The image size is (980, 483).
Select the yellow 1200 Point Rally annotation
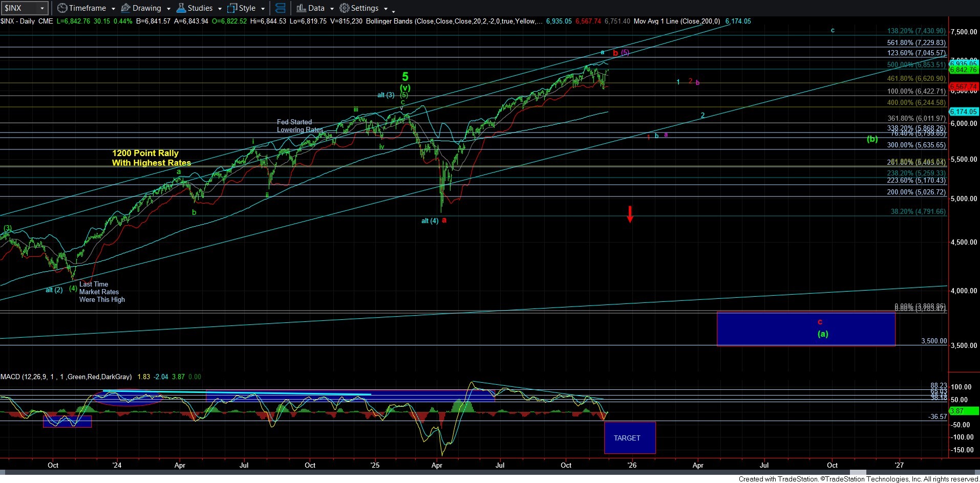[x=151, y=158]
